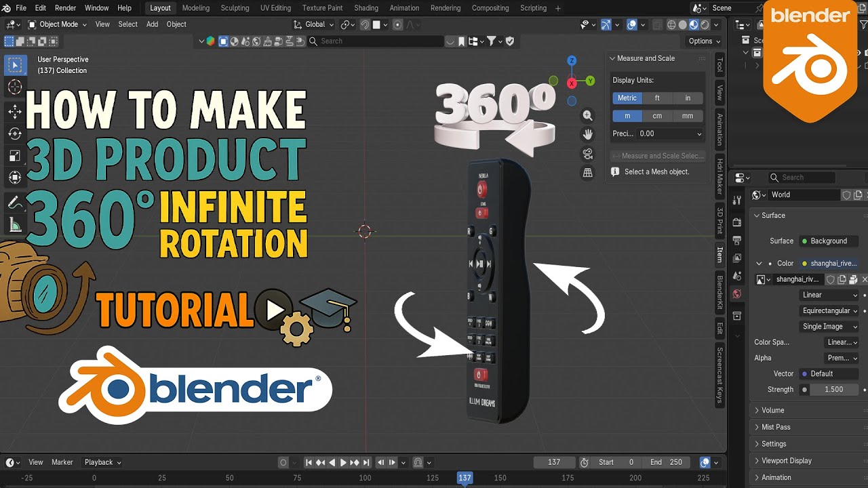Enable wireframe viewport shading
The height and width of the screenshot is (488, 868).
pyautogui.click(x=671, y=24)
